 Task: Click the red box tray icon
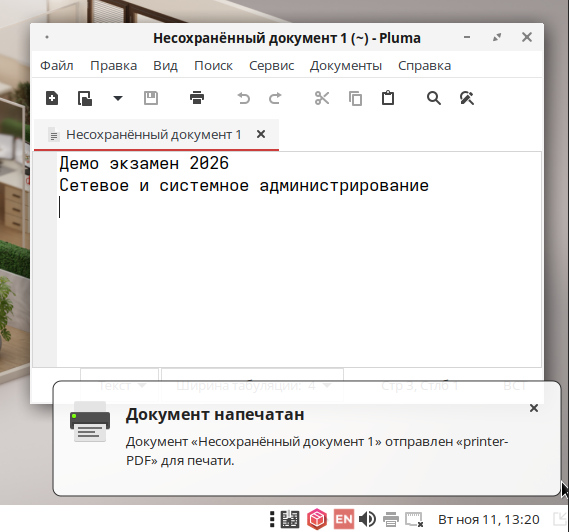(x=317, y=519)
